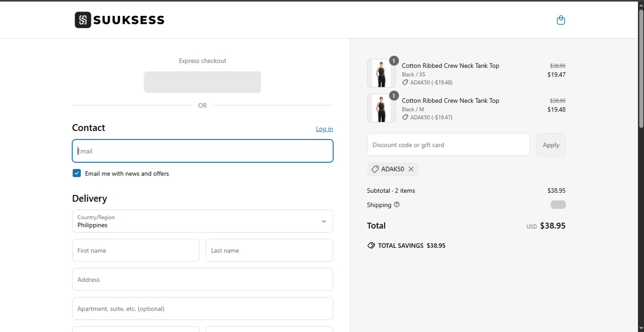644x332 pixels.
Task: Click discount tag icon under Black / M
Action: [405, 117]
